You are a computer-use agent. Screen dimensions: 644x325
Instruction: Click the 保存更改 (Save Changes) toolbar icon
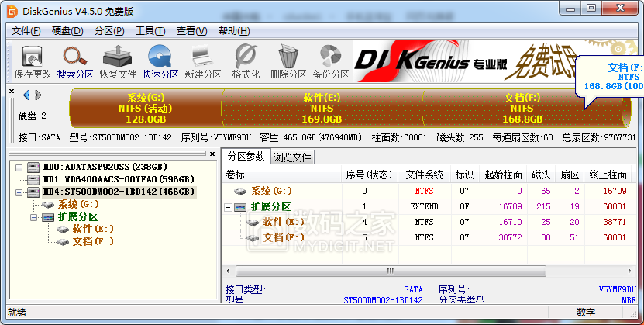[33, 62]
